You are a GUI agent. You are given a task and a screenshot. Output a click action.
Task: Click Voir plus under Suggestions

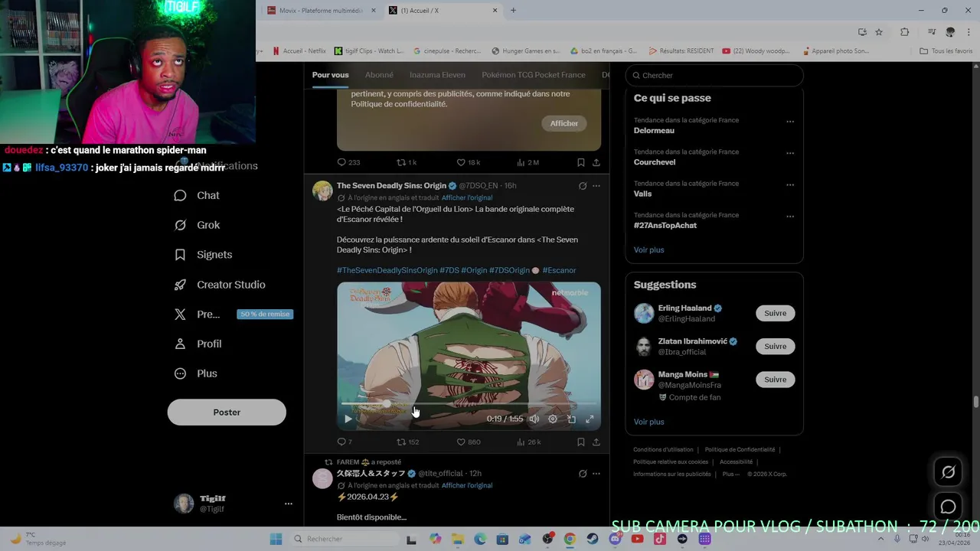tap(649, 422)
